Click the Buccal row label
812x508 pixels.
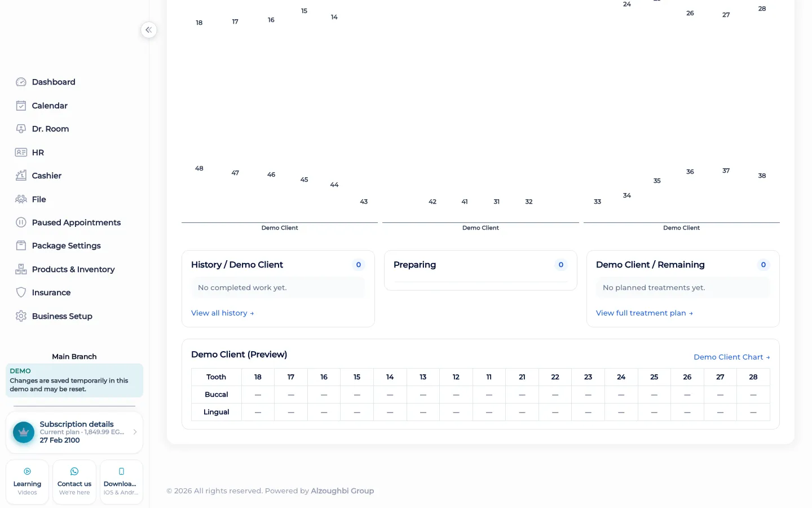pos(217,395)
